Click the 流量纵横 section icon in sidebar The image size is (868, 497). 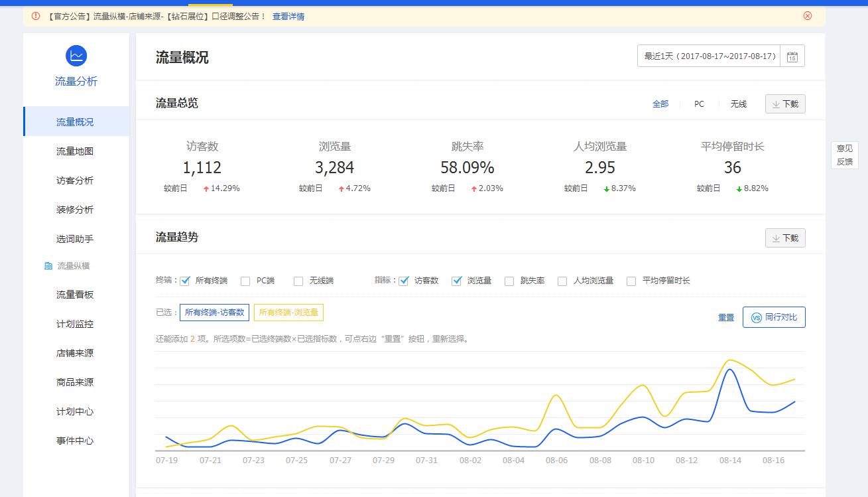(48, 266)
